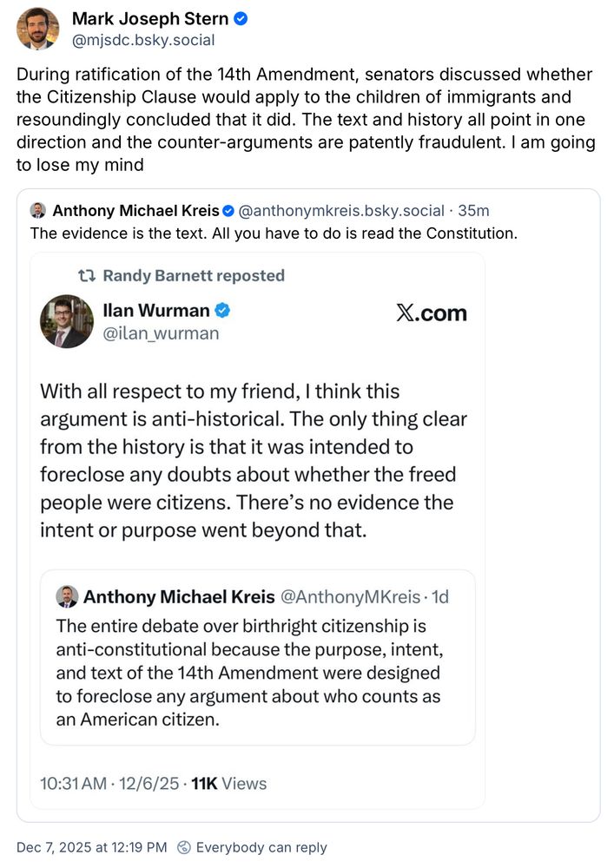The width and height of the screenshot is (614, 868).
Task: Open Ilan Wurman's tweet text body
Action: coord(254,461)
